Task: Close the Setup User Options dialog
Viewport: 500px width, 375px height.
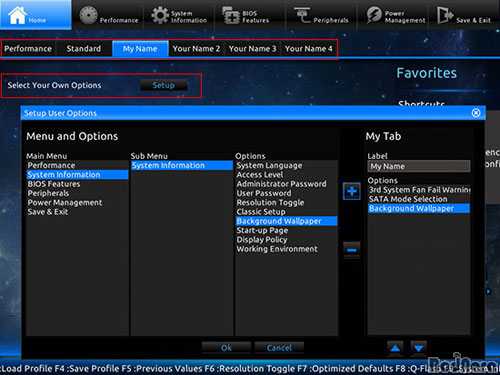Action: (x=476, y=113)
